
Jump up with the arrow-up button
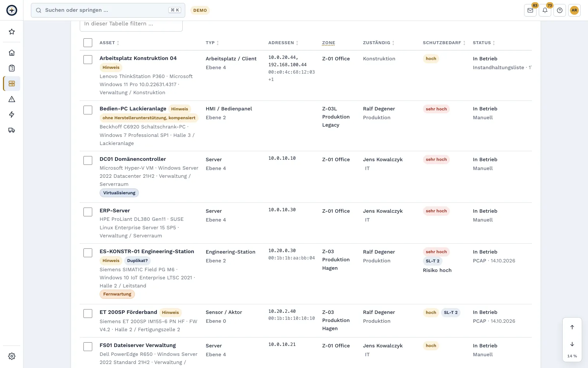pyautogui.click(x=572, y=327)
